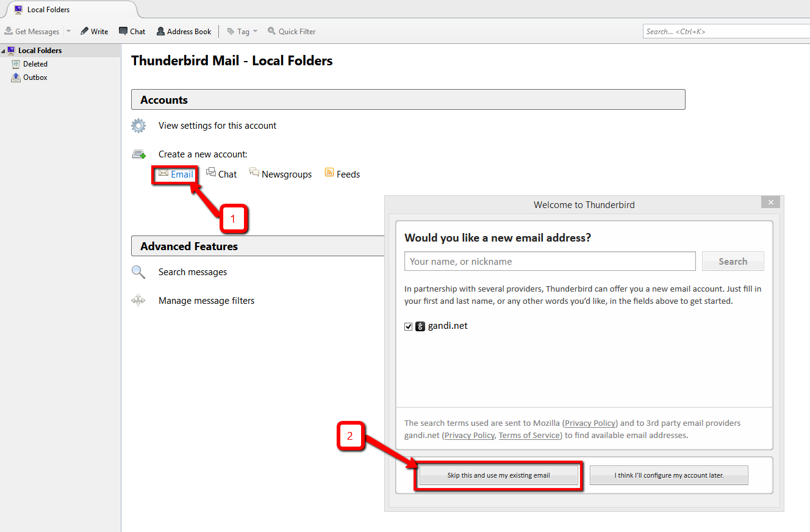Create a new Newsgroups account
Image resolution: width=810 pixels, height=532 pixels.
click(x=287, y=174)
